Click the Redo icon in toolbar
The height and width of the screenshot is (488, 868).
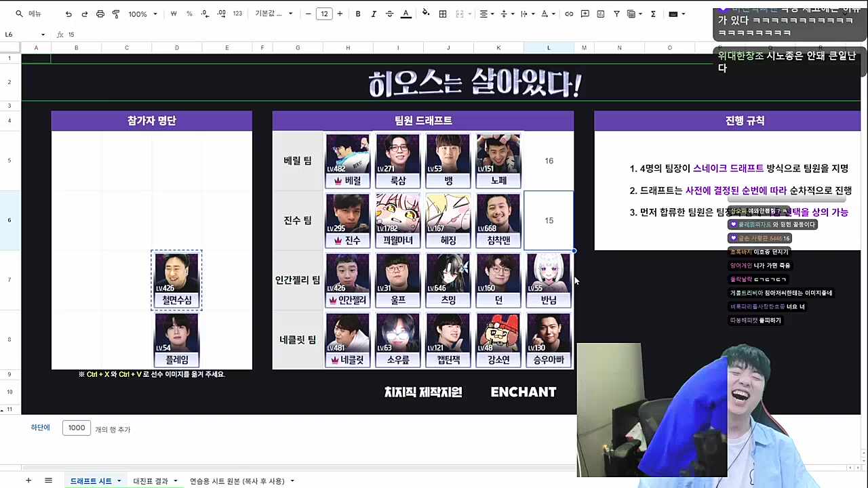coord(84,14)
